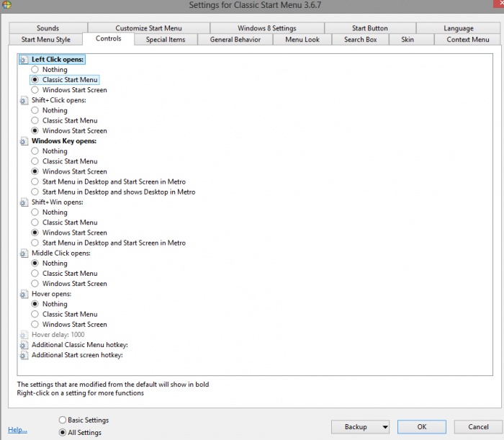Open the Help link
Viewport: 504px width, 440px height.
tap(17, 430)
